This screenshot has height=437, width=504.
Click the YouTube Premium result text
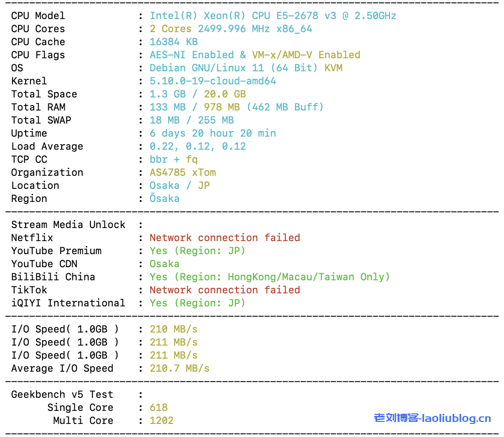[197, 251]
